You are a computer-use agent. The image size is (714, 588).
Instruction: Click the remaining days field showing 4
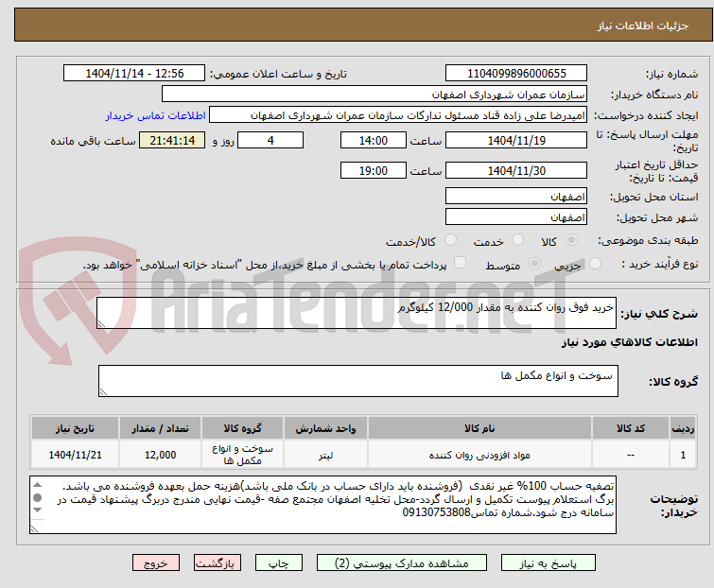pos(270,140)
